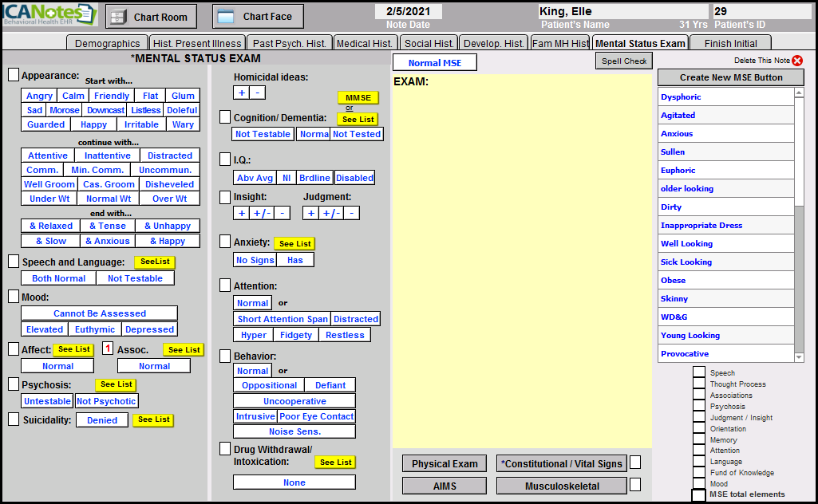Enable the Suicidality checkbox
Screen dimensions: 818x504
coord(14,419)
